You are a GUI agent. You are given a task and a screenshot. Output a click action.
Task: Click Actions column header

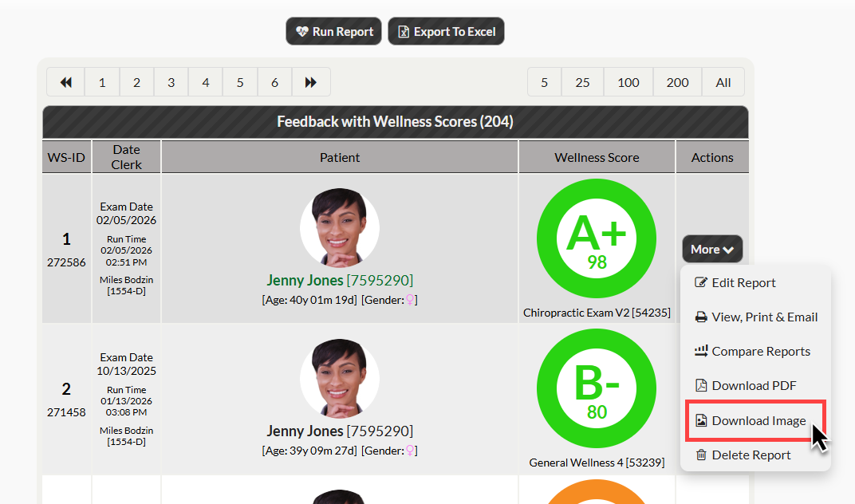pos(712,157)
